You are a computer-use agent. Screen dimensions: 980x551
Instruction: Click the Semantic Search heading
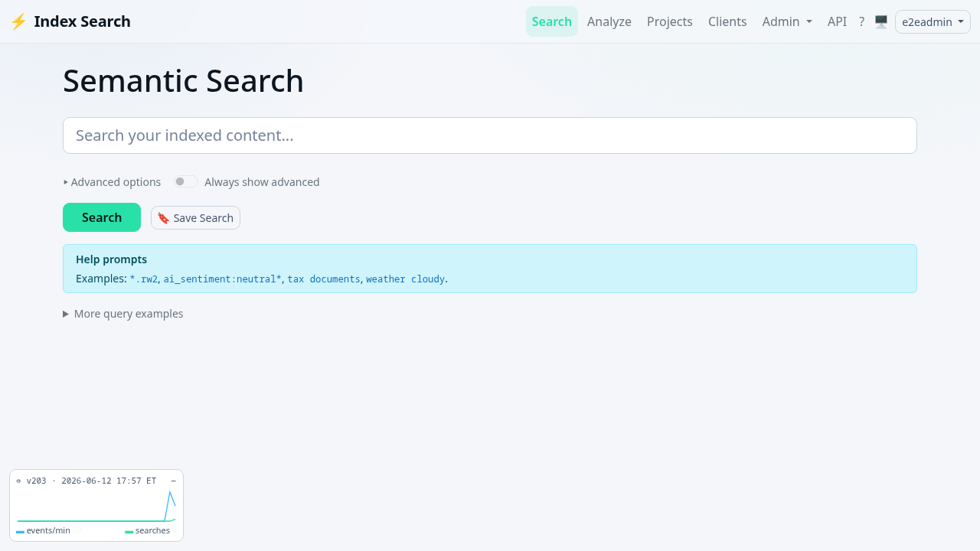coord(183,81)
